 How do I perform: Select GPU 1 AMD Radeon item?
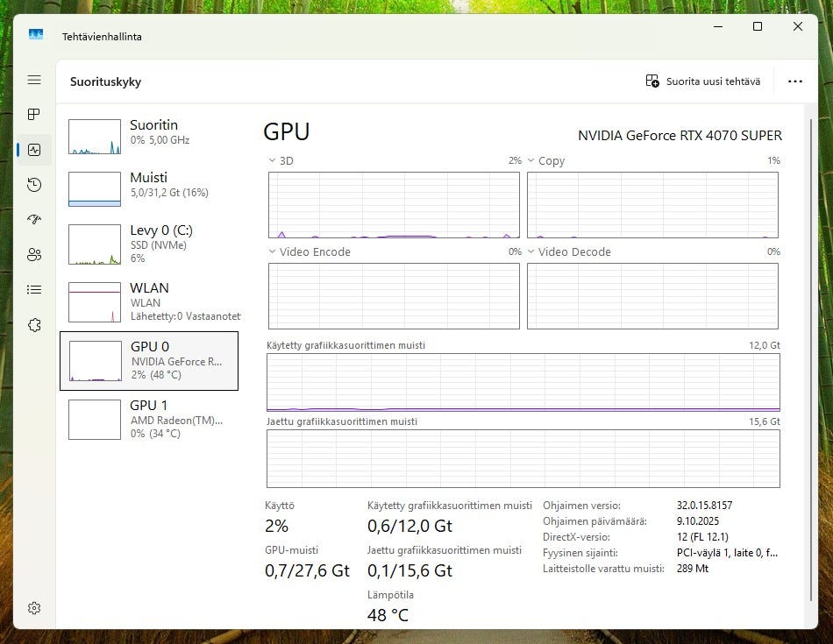click(149, 420)
